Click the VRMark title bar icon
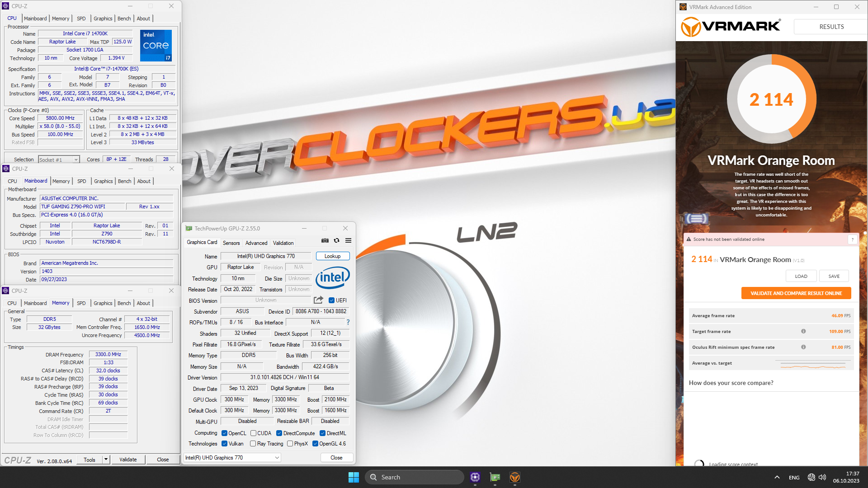The width and height of the screenshot is (868, 488). click(x=683, y=7)
